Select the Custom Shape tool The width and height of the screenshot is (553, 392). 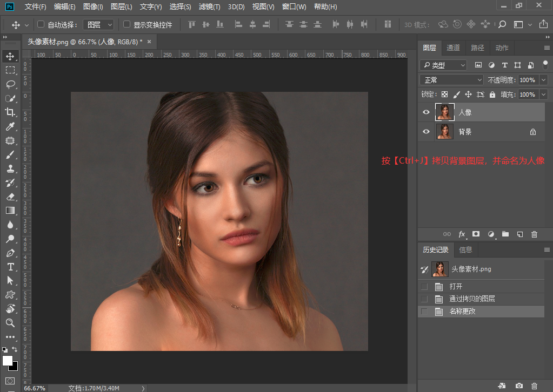point(10,295)
